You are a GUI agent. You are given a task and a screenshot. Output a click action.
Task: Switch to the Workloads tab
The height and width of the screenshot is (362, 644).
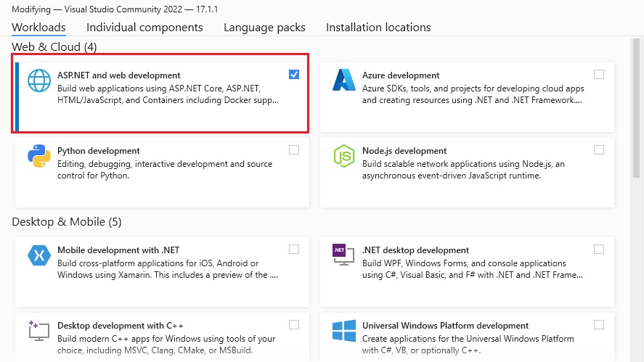click(38, 27)
